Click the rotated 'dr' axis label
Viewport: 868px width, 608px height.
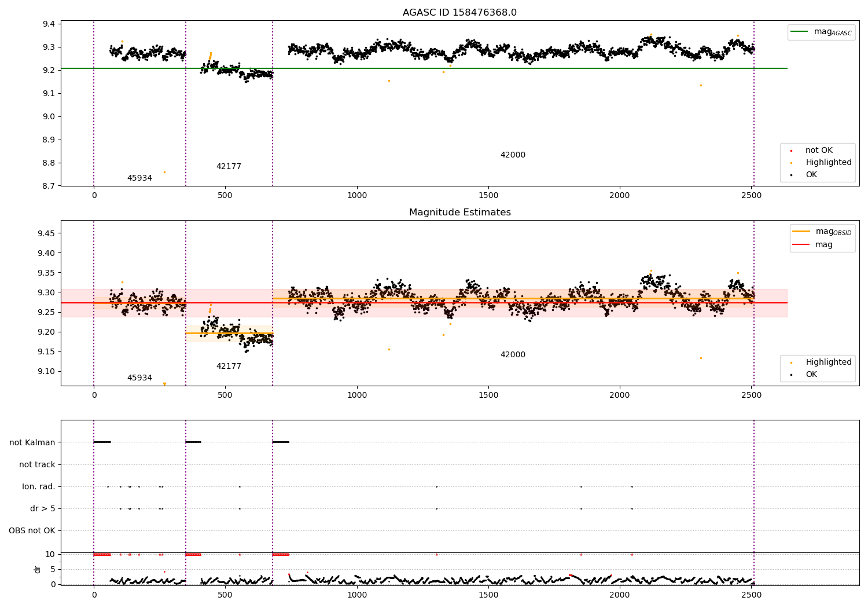tap(38, 569)
